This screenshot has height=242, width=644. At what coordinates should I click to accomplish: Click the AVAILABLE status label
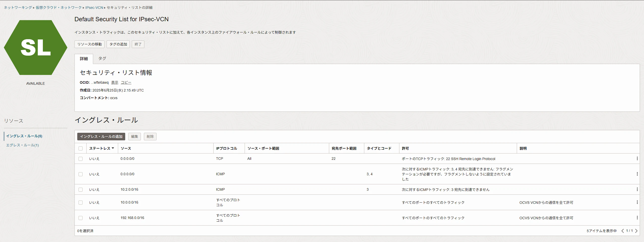(x=36, y=83)
